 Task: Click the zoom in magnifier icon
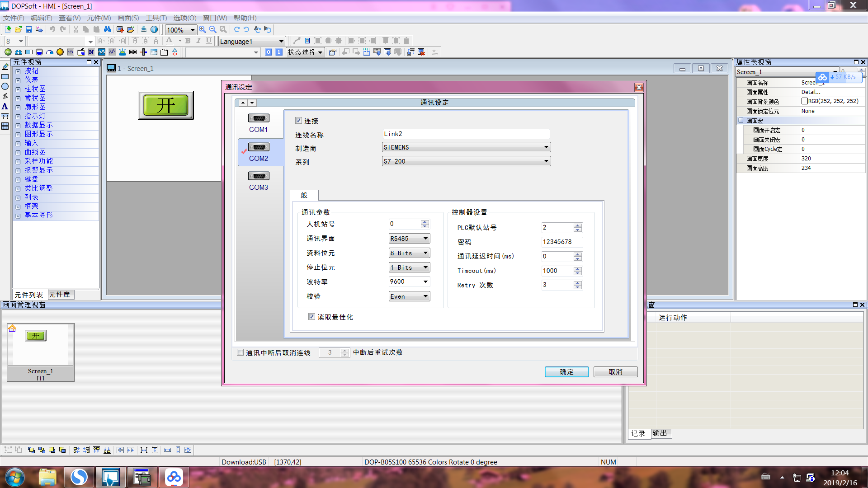pyautogui.click(x=202, y=29)
